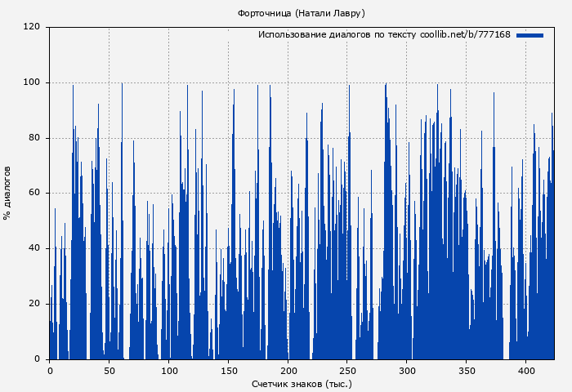Click the 80 tick on y-axis
This screenshot has width=572, height=392.
coord(34,138)
